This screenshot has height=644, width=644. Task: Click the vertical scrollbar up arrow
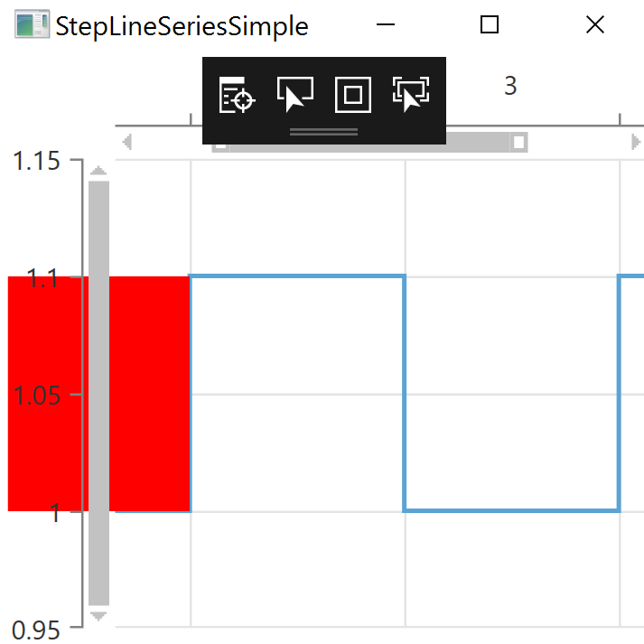point(98,170)
